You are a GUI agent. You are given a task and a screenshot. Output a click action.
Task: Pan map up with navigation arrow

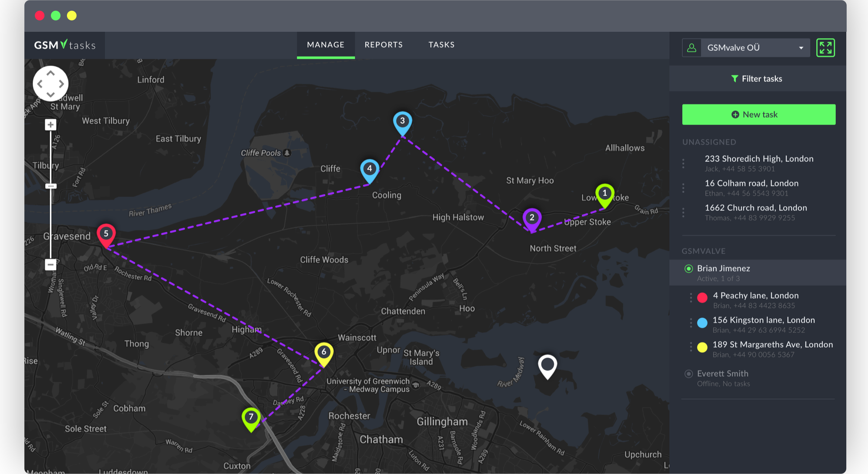(x=50, y=73)
